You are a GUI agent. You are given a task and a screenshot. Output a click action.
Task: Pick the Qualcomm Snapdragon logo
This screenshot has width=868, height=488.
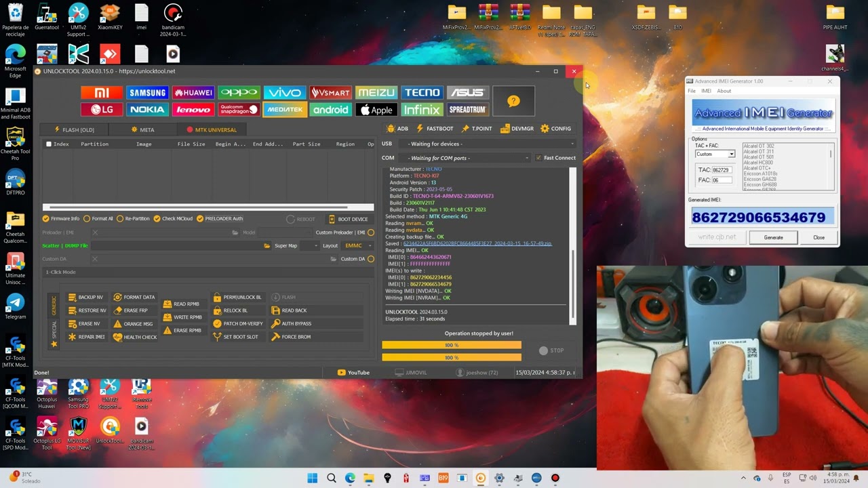(x=239, y=110)
